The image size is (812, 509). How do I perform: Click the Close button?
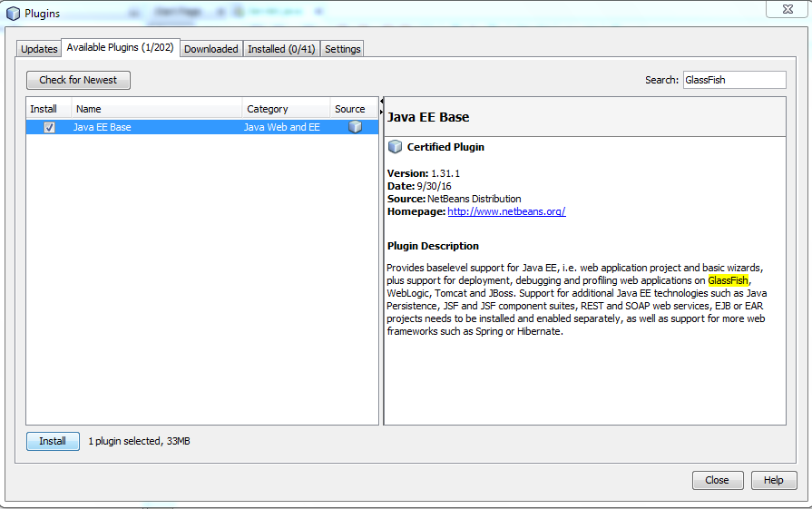pos(718,480)
